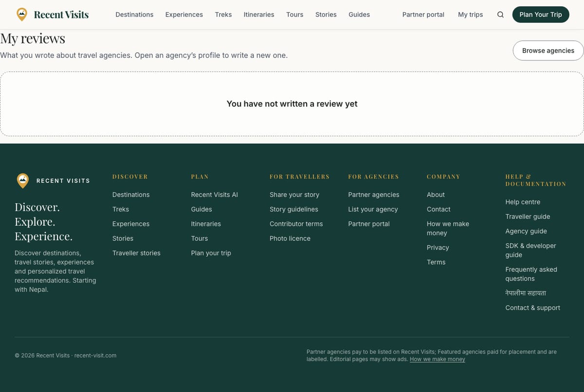
Task: Open Guides in the header navigation
Action: point(359,15)
